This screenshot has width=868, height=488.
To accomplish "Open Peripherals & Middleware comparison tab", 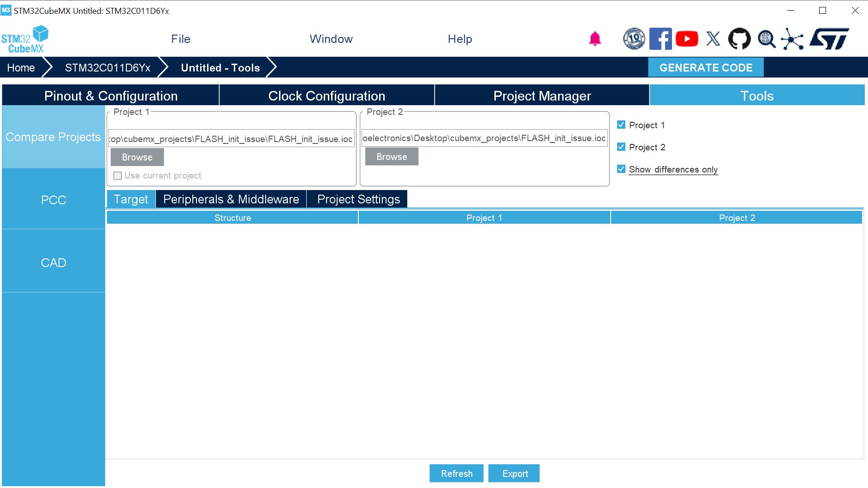I will (231, 199).
